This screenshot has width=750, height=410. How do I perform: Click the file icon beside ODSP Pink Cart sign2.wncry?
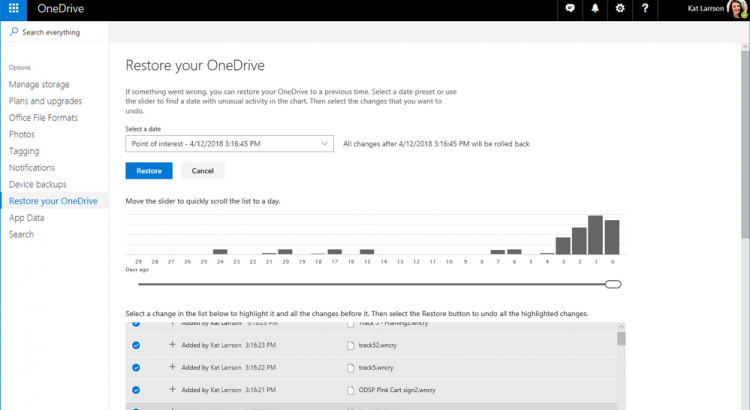[x=351, y=390]
